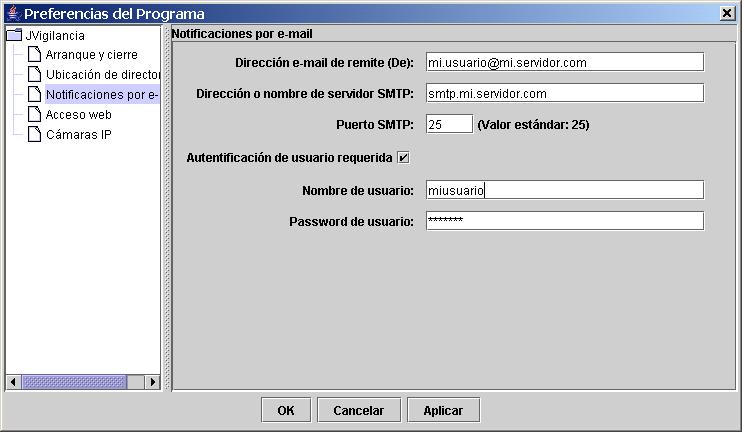
Task: Click the JVigilancia folder icon
Action: pyautogui.click(x=15, y=35)
